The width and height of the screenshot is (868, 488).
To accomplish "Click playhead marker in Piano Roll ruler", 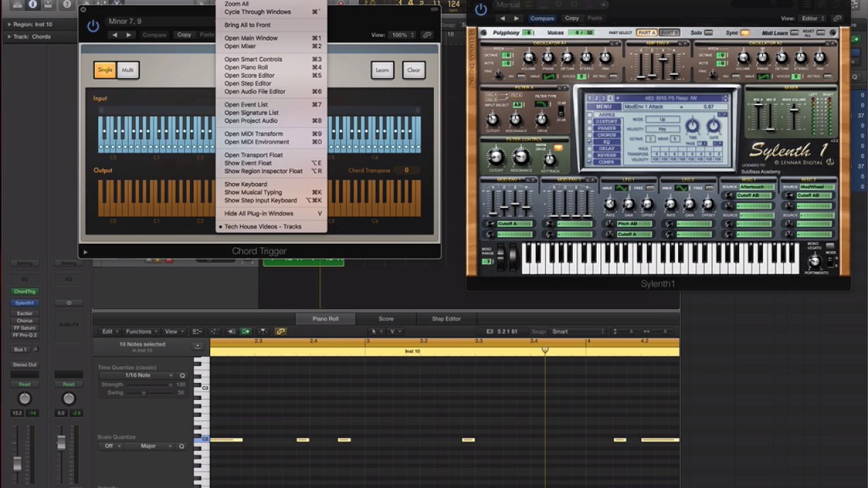I will pyautogui.click(x=545, y=350).
